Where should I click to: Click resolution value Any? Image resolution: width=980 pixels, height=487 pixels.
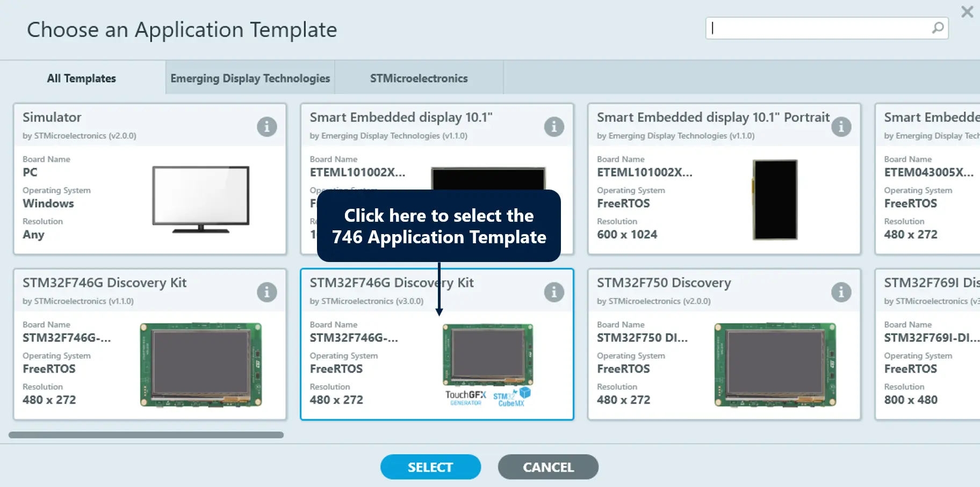pyautogui.click(x=33, y=235)
